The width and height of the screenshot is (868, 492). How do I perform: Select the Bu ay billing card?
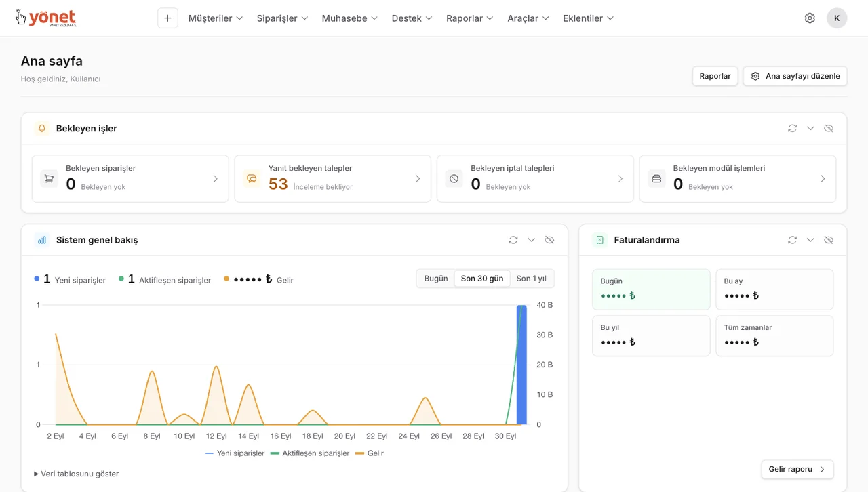(x=774, y=289)
